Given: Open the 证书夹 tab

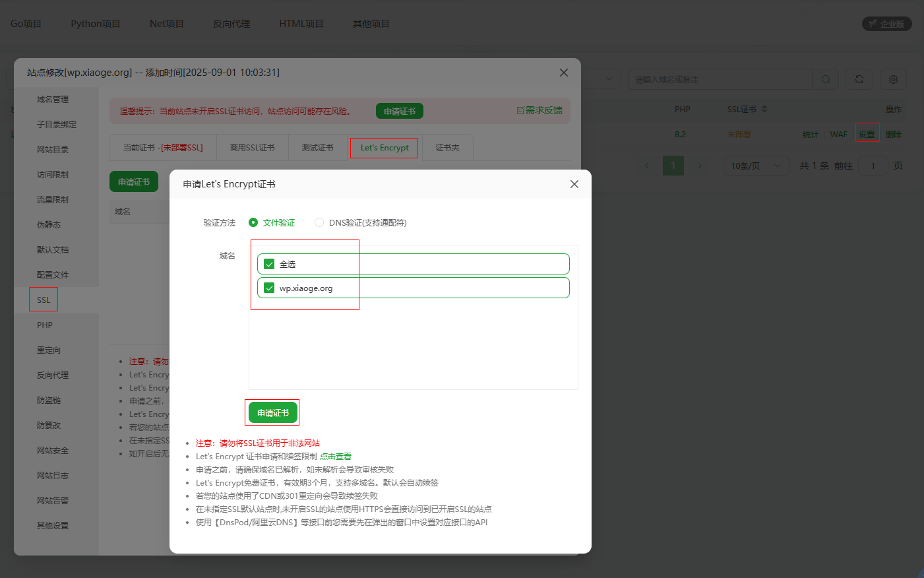Looking at the screenshot, I should tap(447, 147).
